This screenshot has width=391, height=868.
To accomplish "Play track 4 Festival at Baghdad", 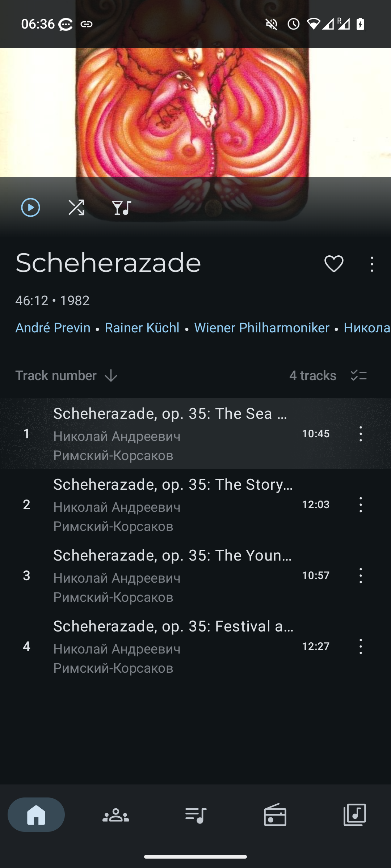I will tap(173, 646).
